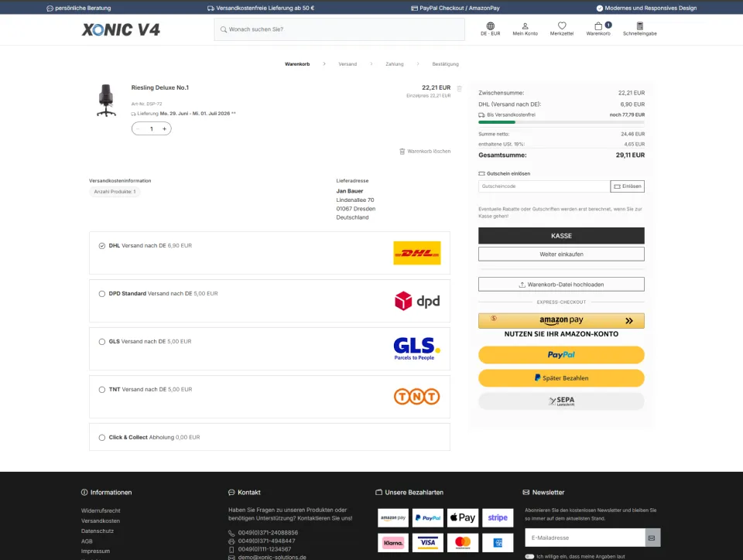Pay with the amazon pay button

pyautogui.click(x=562, y=320)
